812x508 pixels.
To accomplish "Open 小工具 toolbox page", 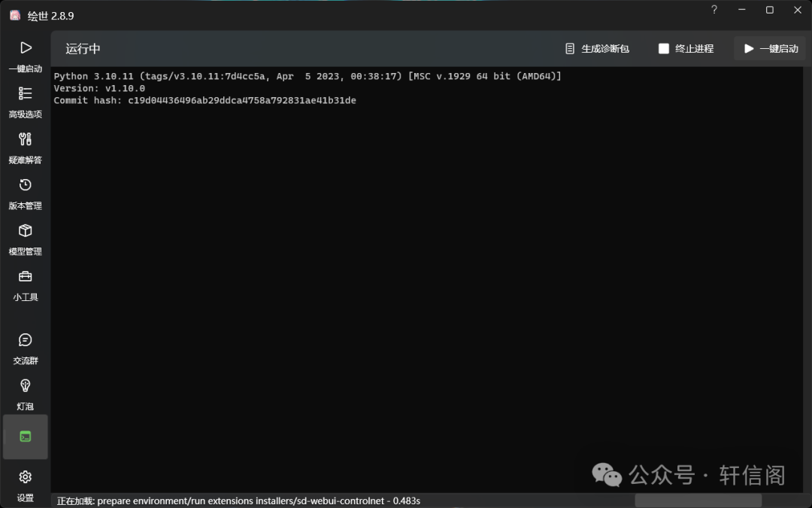I will [26, 285].
